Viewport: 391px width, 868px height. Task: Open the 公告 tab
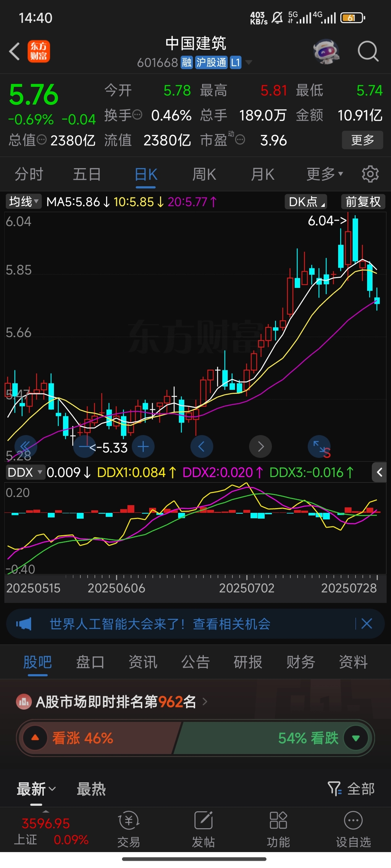195,662
